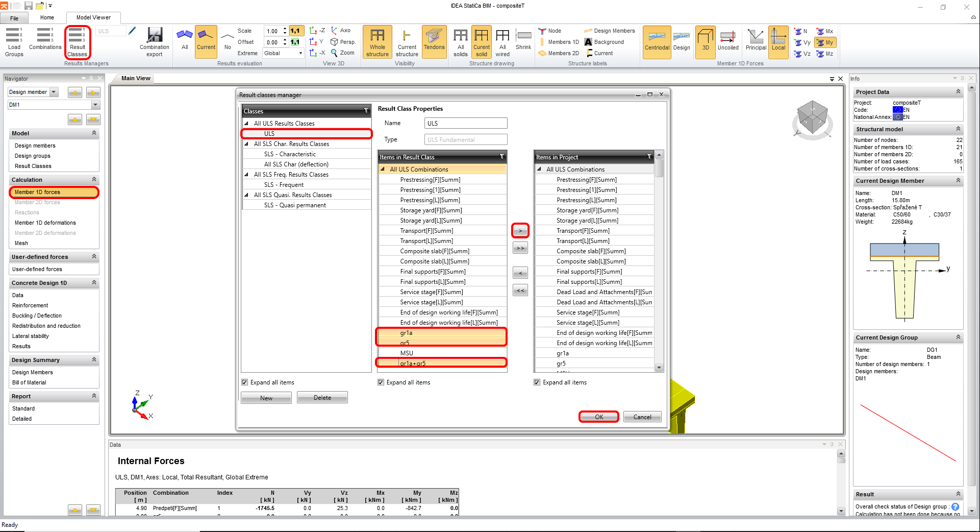This screenshot has height=532, width=980.
Task: Toggle Expand all items under Items in Result Class
Action: [x=381, y=382]
